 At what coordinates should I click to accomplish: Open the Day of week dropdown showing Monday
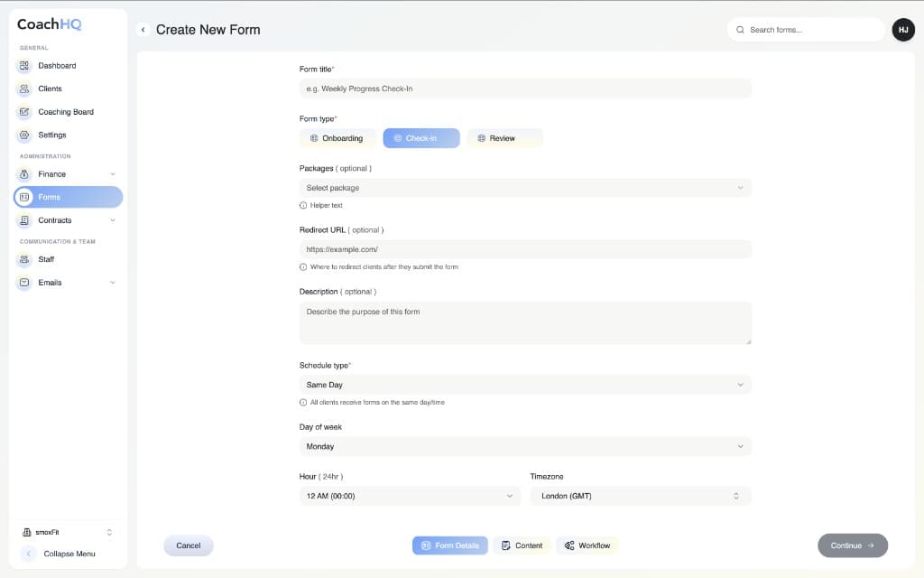(x=525, y=446)
